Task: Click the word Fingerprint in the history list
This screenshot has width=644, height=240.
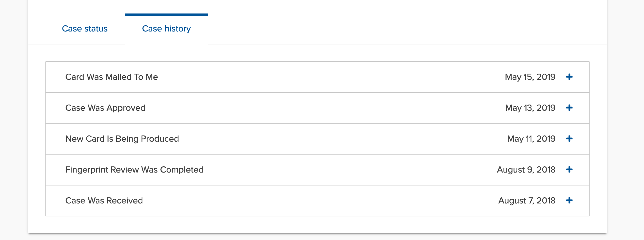Action: 87,170
